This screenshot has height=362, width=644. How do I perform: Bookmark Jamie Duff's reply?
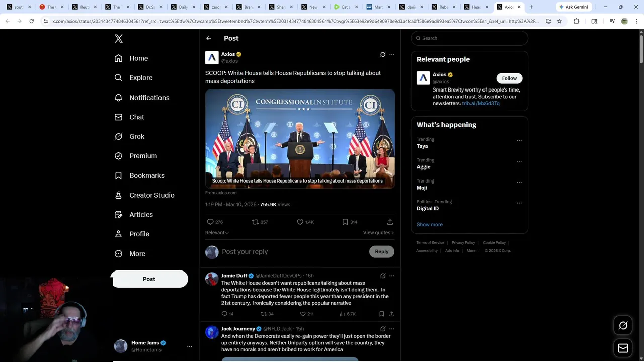point(382,314)
